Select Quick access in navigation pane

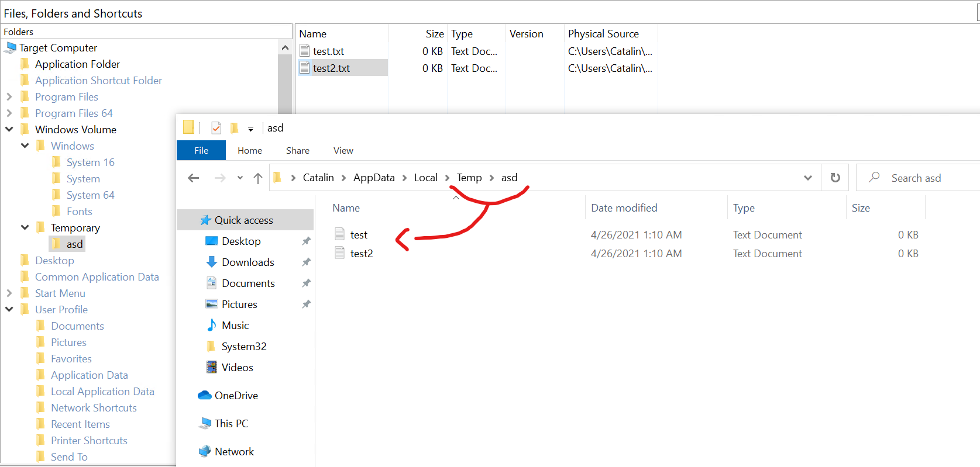pos(245,220)
